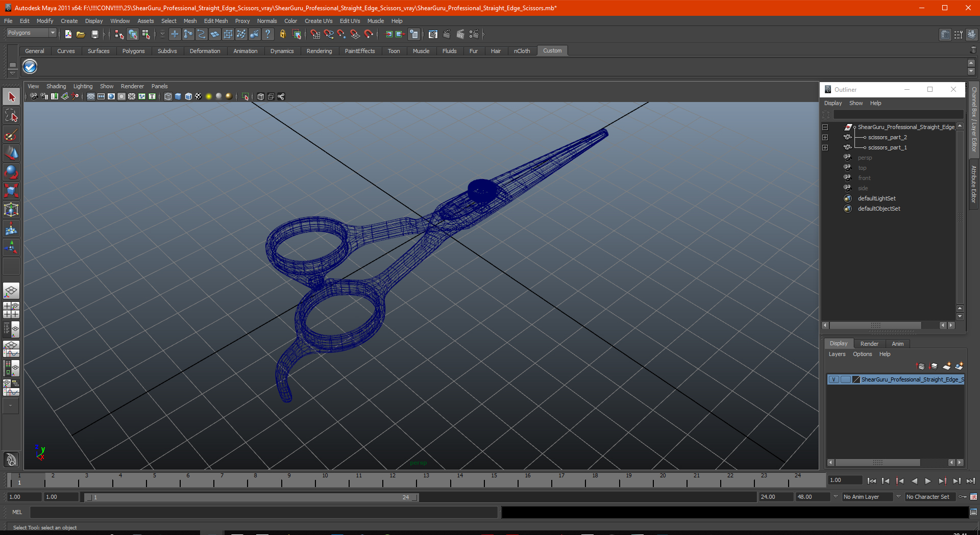
Task: Open selection mask dropdown arrow icon
Action: click(162, 34)
